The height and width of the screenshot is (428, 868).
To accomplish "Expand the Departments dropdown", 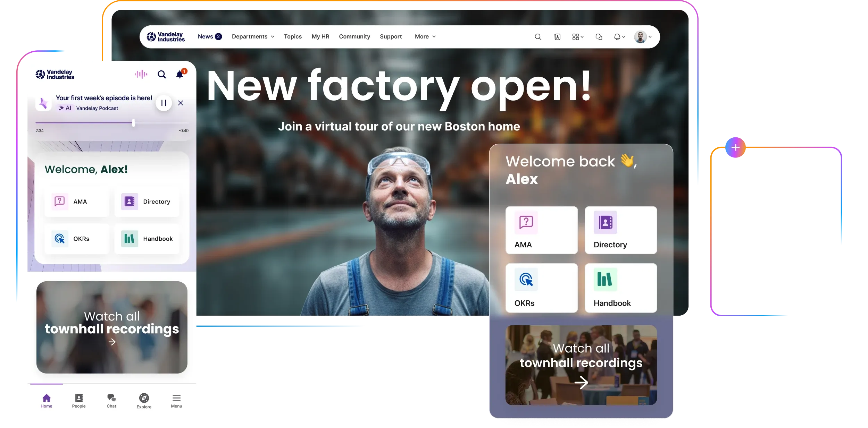I will click(253, 36).
